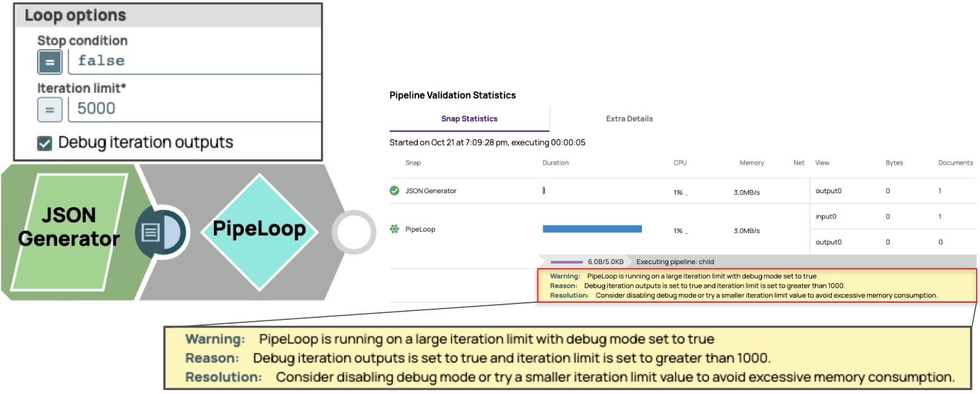
Task: Open the Extra Details tab
Action: tap(629, 118)
